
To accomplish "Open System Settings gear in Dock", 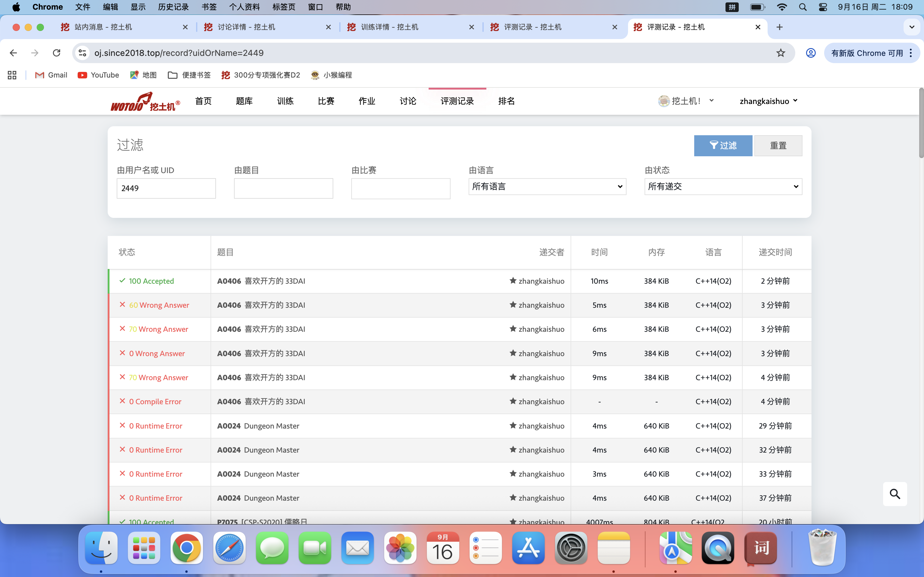I will tap(571, 548).
